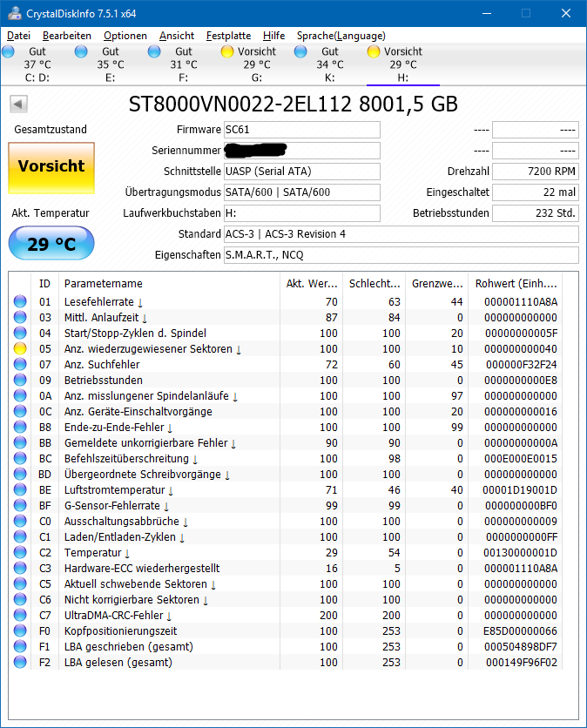The image size is (587, 728).
Task: Click the Drehzahl value 7200 RPM
Action: [x=536, y=172]
